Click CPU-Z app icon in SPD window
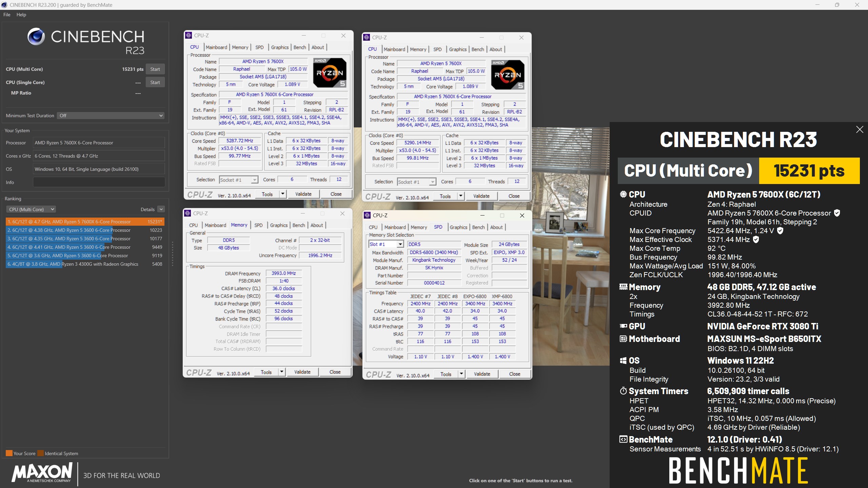This screenshot has height=488, width=868. [x=367, y=215]
